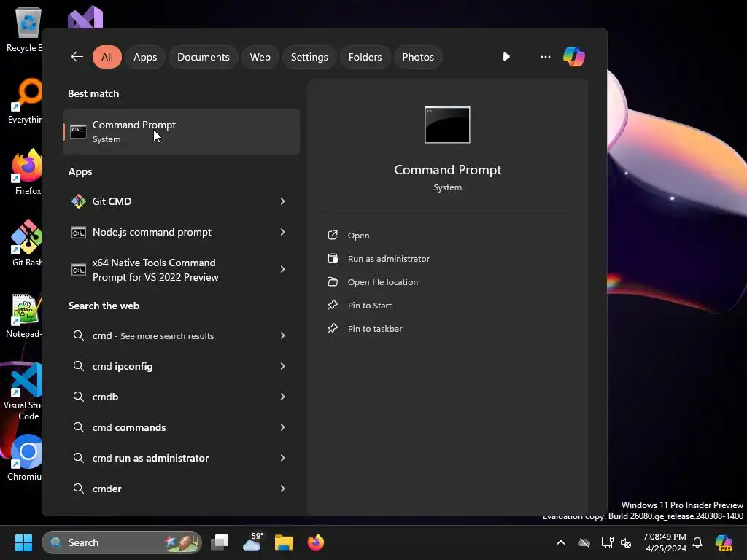
Task: Click the x64 Native Tools Command Prompt icon
Action: click(x=79, y=270)
